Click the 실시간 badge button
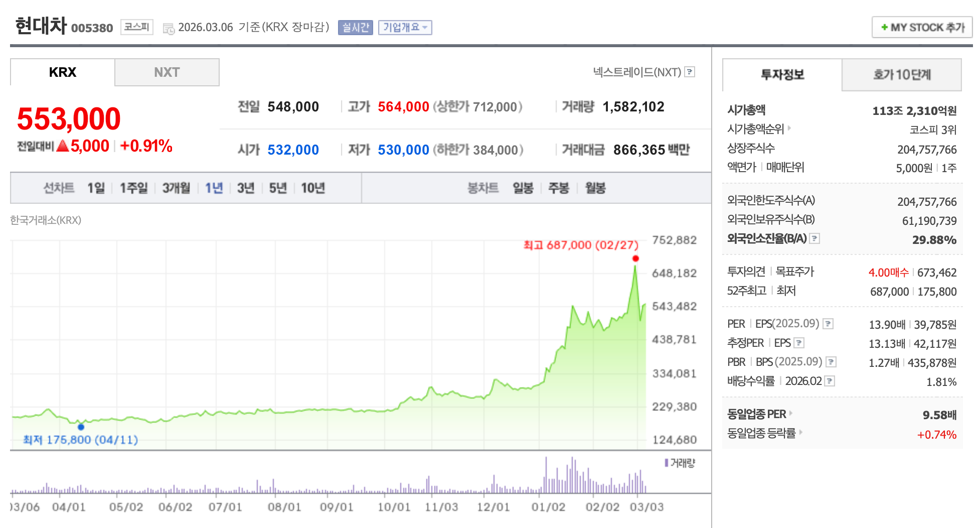Image resolution: width=980 pixels, height=528 pixels. (356, 27)
